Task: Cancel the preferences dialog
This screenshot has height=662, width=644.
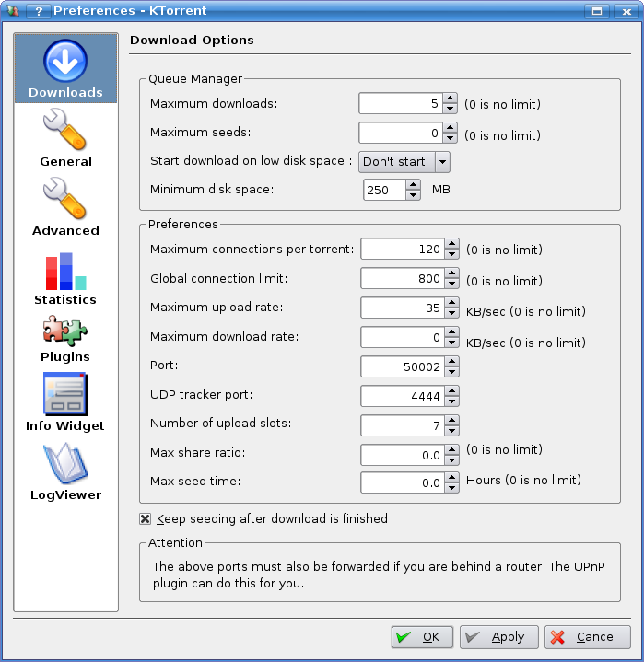Action: click(x=587, y=637)
